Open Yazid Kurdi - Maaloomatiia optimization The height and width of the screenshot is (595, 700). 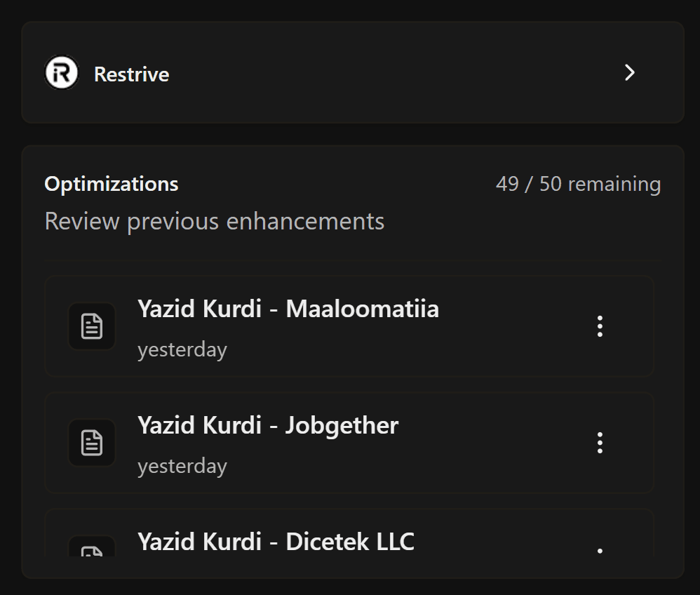[x=288, y=309]
